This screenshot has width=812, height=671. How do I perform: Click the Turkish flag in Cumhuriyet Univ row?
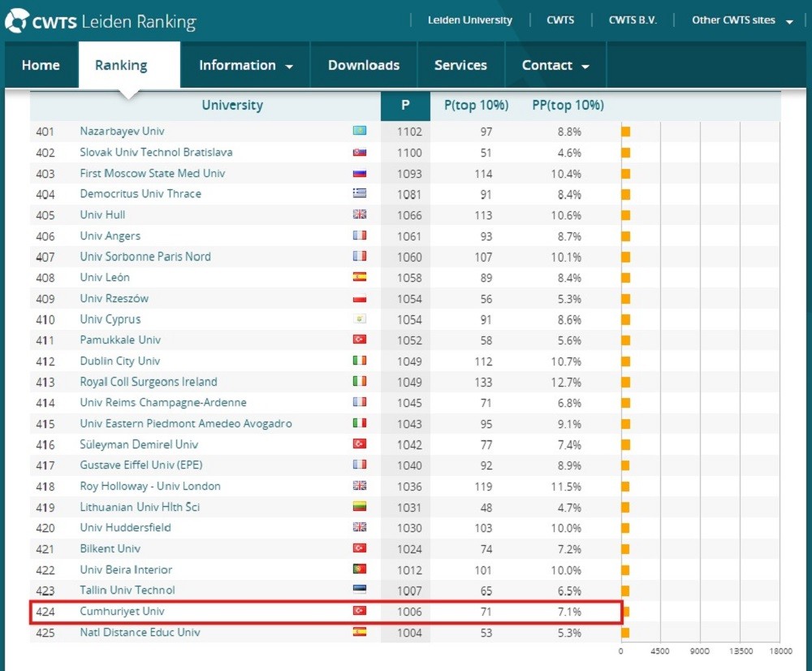coord(359,612)
